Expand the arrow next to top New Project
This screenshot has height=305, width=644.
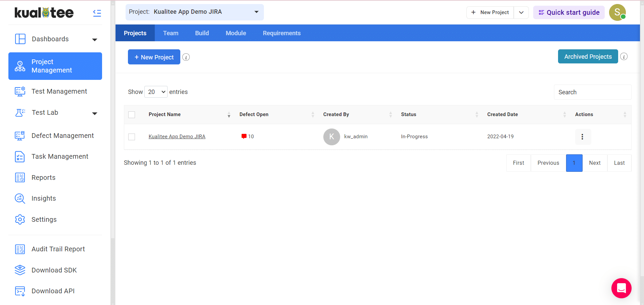[521, 12]
